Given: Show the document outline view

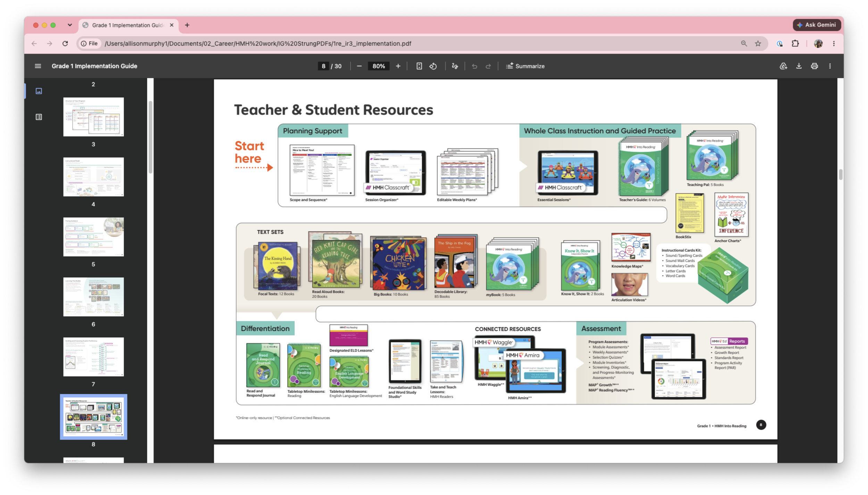Looking at the screenshot, I should (39, 117).
